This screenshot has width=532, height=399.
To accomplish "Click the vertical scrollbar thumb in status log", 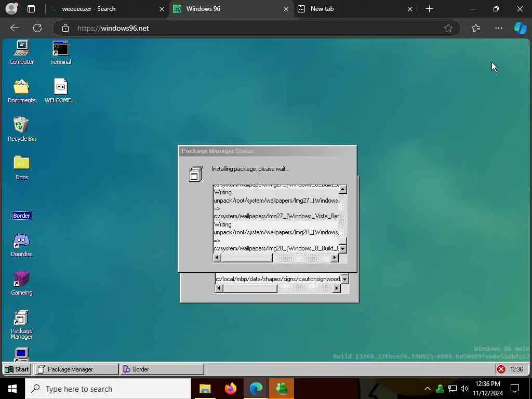I will point(343,241).
